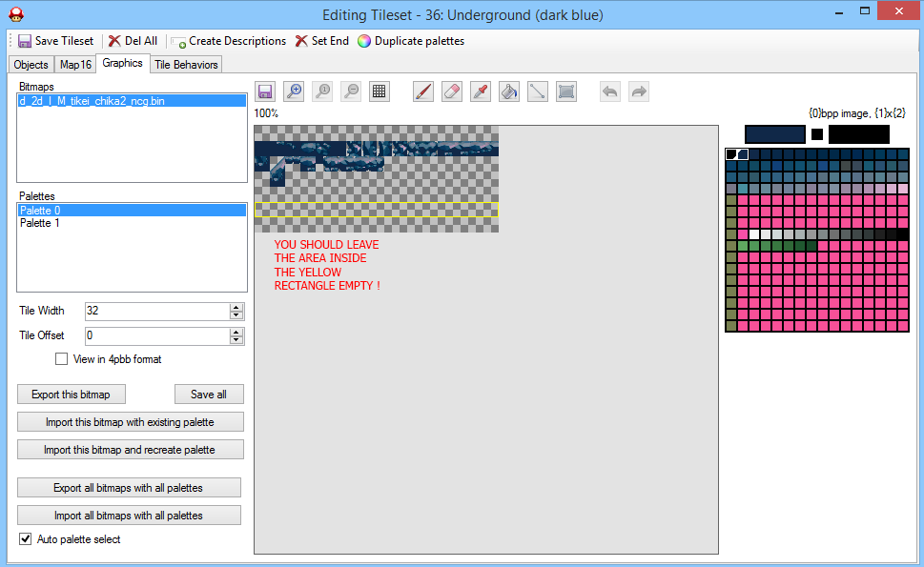This screenshot has height=567, width=924.
Task: Click the zoom in magnifier icon
Action: tap(294, 91)
